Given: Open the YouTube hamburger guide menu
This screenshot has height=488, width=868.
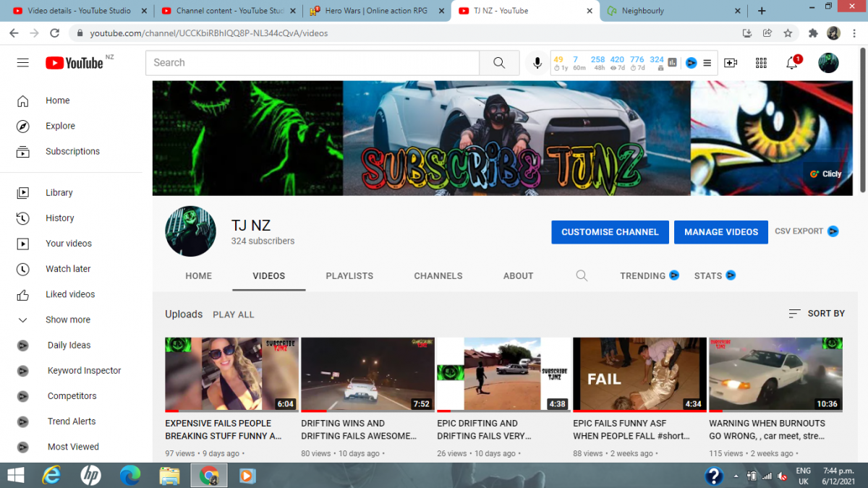Looking at the screenshot, I should (x=23, y=63).
